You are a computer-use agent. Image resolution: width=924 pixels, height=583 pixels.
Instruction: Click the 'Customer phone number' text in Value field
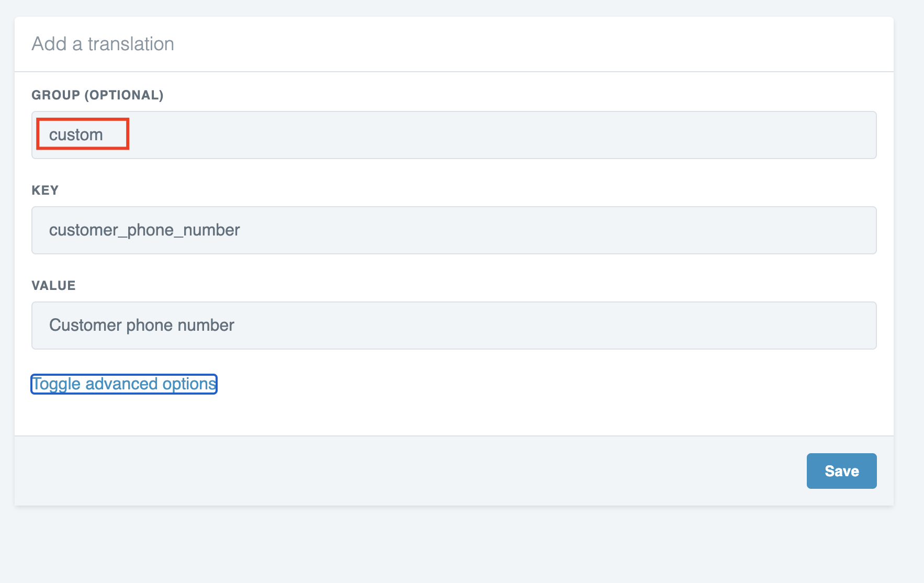(142, 326)
